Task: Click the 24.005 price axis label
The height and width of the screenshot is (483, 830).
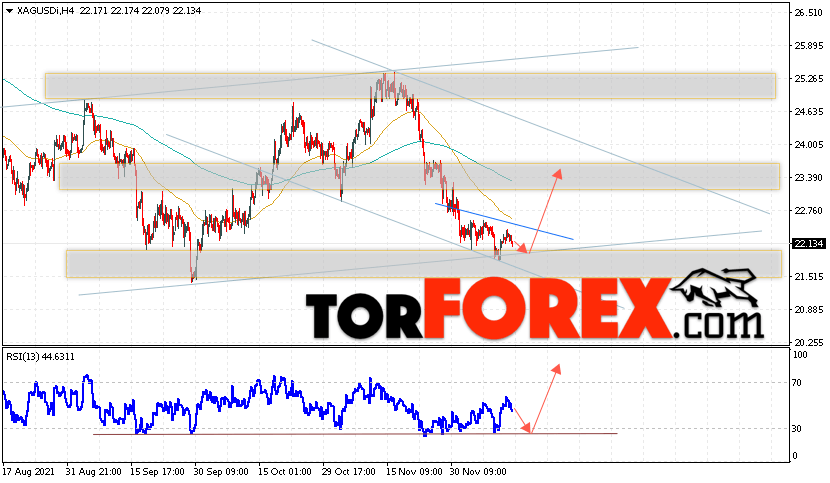Action: [x=809, y=145]
